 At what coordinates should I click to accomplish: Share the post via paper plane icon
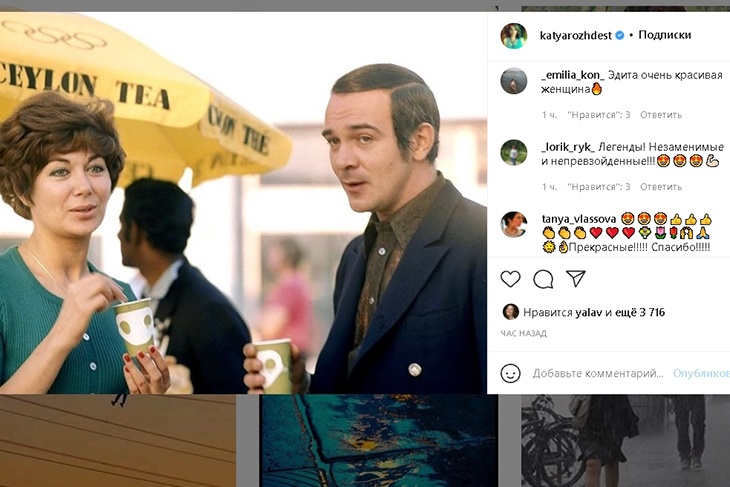point(576,279)
